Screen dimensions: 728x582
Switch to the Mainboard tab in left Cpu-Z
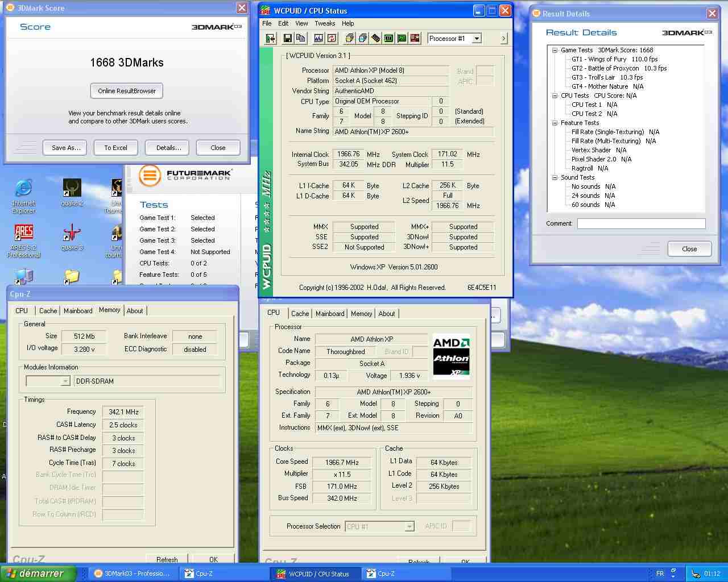[78, 311]
